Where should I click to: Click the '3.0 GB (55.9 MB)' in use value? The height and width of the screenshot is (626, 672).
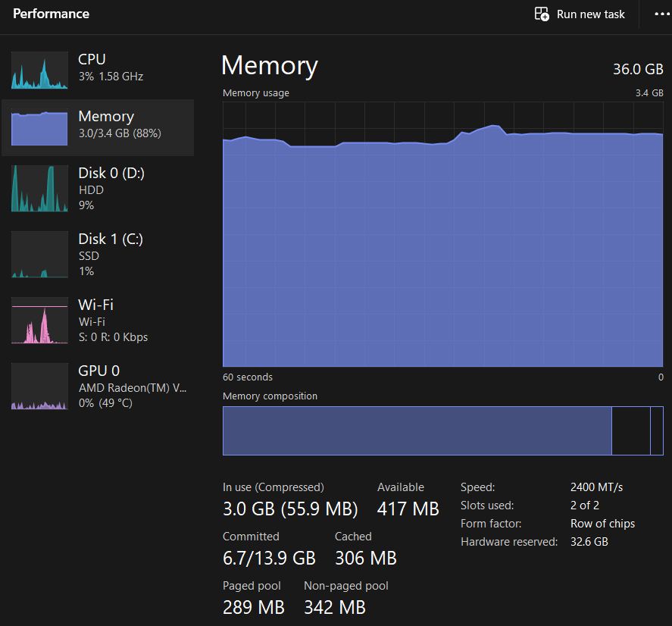(x=290, y=509)
